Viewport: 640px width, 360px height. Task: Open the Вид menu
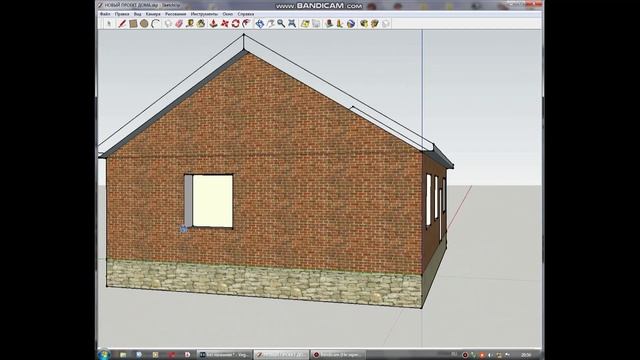click(138, 14)
